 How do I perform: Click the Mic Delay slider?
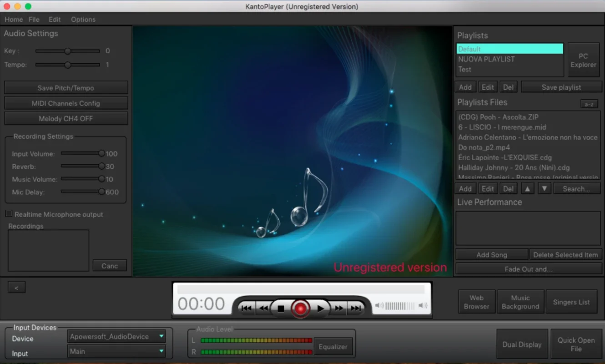coord(83,192)
